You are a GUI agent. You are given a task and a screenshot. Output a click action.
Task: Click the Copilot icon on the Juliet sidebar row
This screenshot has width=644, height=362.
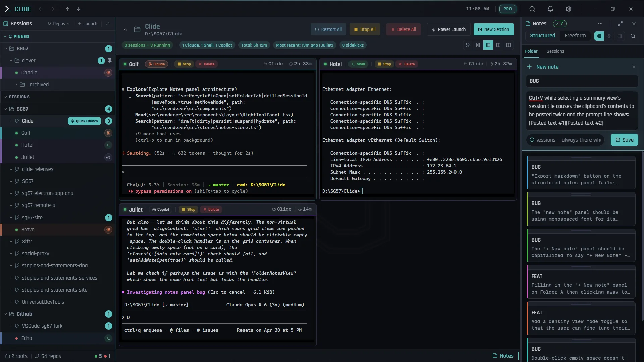tap(108, 157)
